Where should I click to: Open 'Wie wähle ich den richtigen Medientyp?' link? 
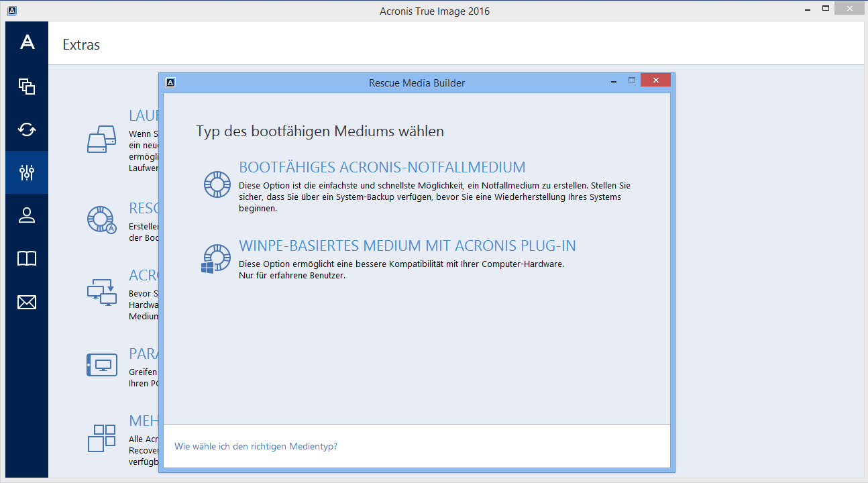pos(256,446)
